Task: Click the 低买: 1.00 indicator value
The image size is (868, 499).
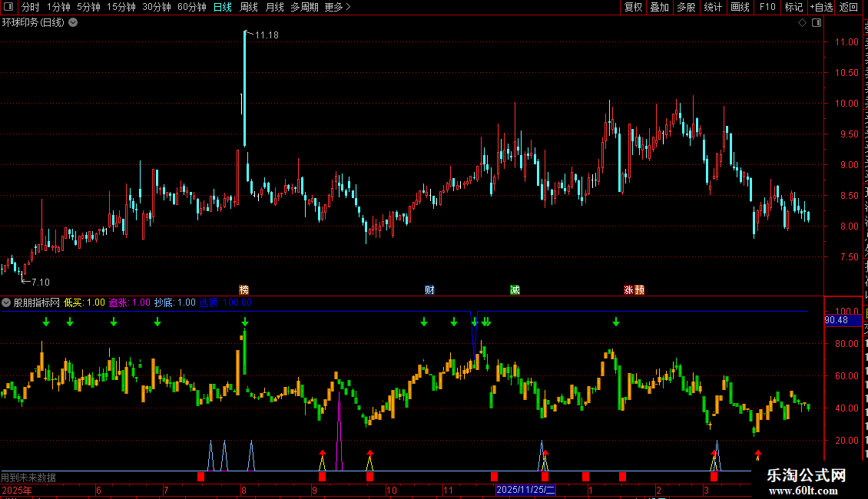Action: (84, 302)
